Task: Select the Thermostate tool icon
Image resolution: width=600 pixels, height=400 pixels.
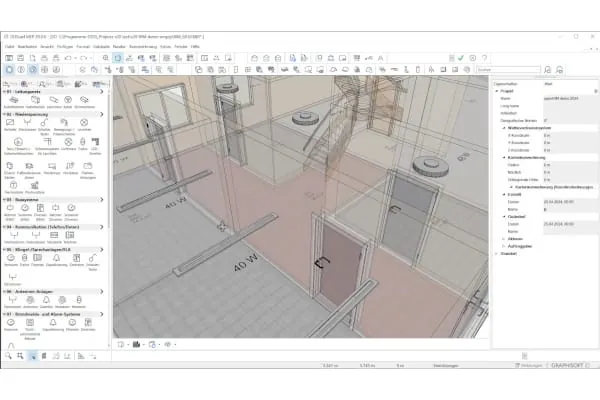Action: coord(13,186)
